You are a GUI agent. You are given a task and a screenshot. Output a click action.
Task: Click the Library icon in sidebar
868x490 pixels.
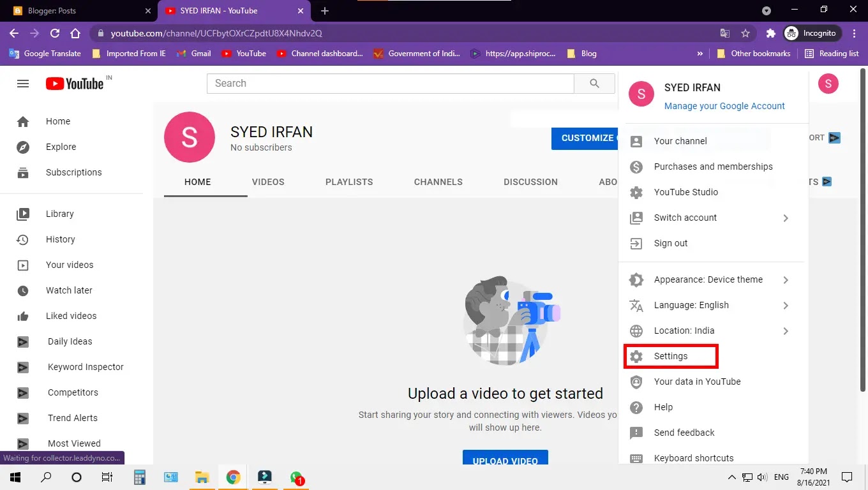pyautogui.click(x=23, y=214)
